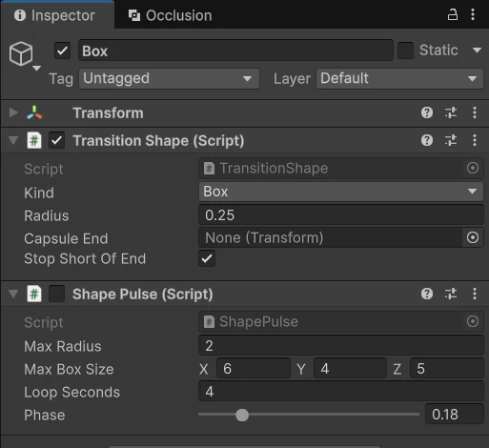
Task: Click the Phase slider handle
Action: (x=242, y=415)
